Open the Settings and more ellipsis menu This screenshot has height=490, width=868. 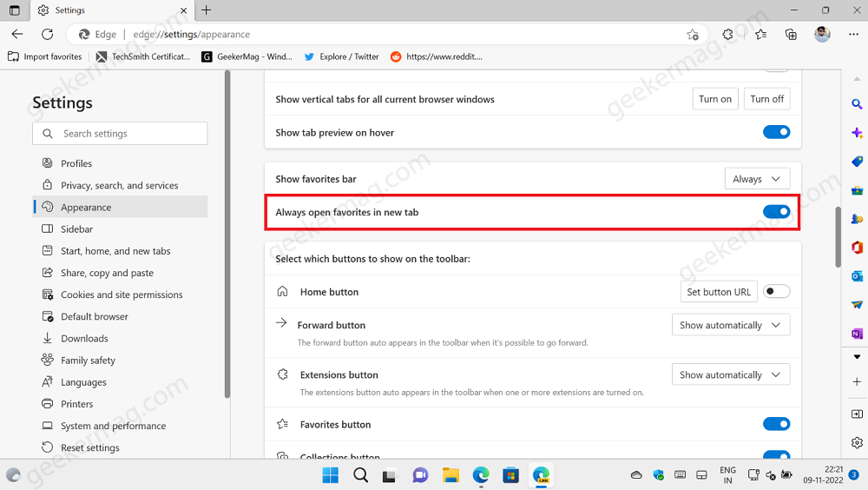click(853, 35)
